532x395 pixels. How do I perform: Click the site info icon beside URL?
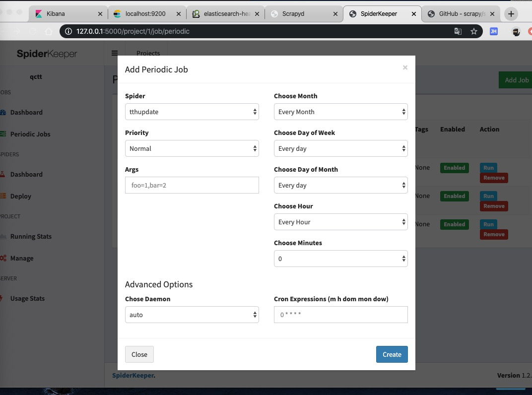(68, 32)
